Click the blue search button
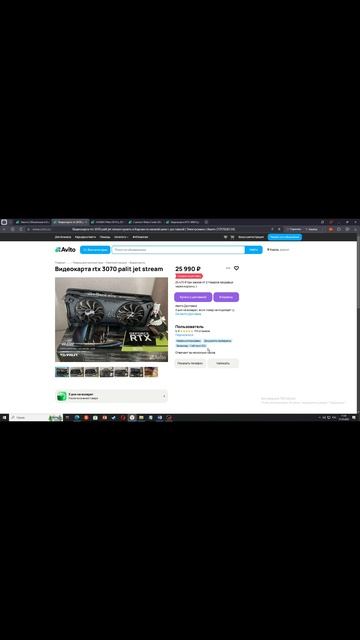Viewport: 360px width, 640px height. tap(253, 250)
